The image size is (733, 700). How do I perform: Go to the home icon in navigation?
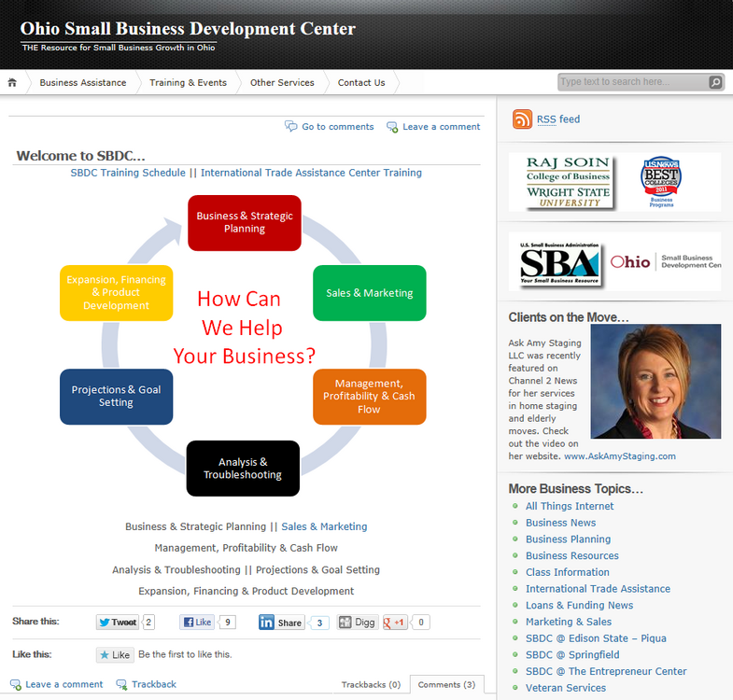12,83
